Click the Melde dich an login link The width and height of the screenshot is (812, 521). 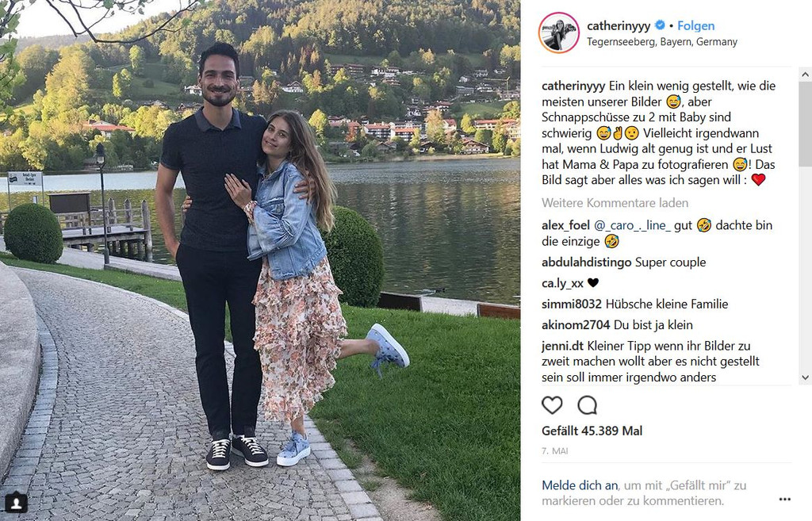[580, 485]
